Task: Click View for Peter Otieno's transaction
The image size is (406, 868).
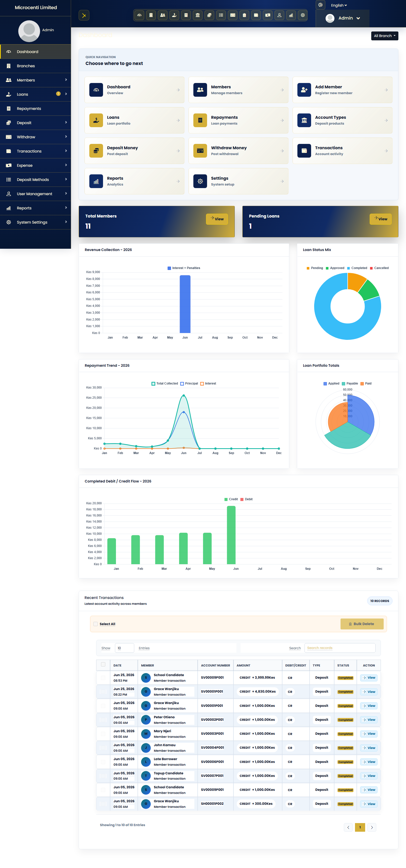Action: coord(369,720)
